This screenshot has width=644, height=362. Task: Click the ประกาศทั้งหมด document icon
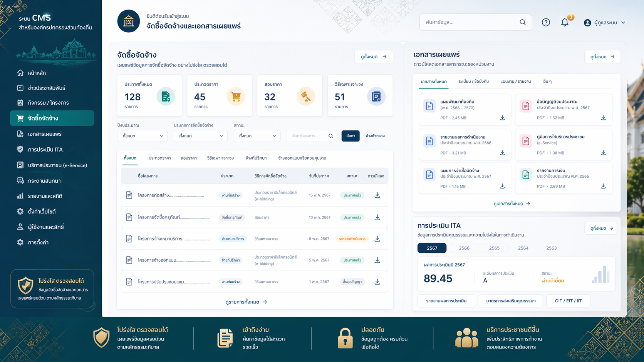(166, 97)
